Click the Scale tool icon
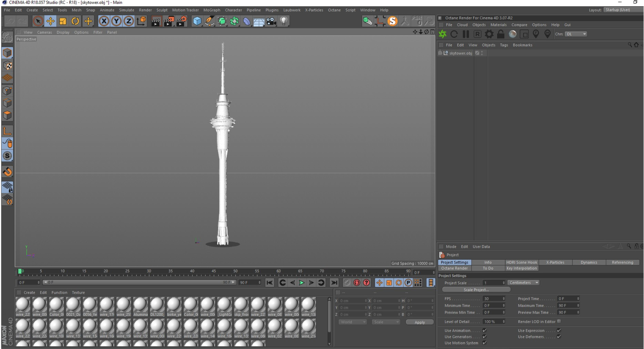The height and width of the screenshot is (349, 644). (63, 21)
